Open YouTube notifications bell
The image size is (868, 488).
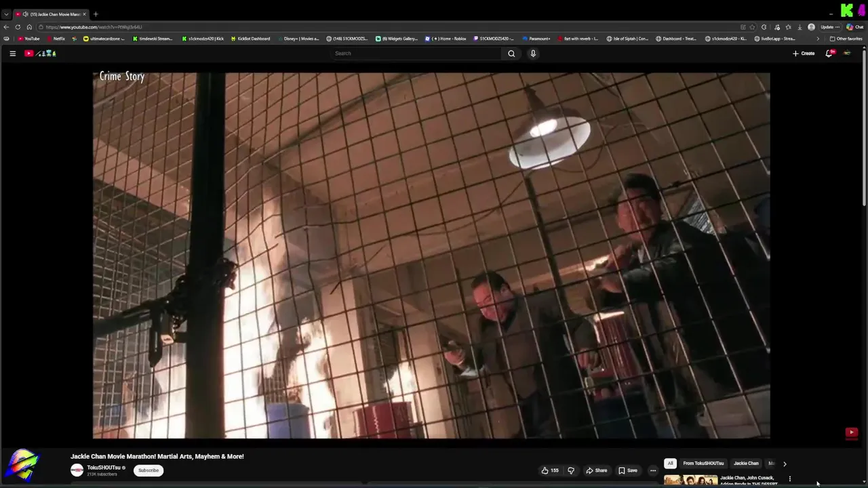[x=829, y=53]
